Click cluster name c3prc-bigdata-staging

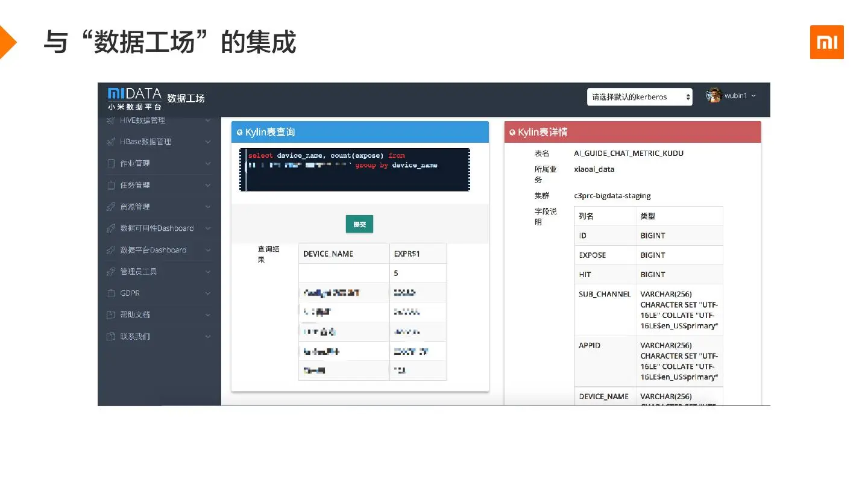coord(612,196)
